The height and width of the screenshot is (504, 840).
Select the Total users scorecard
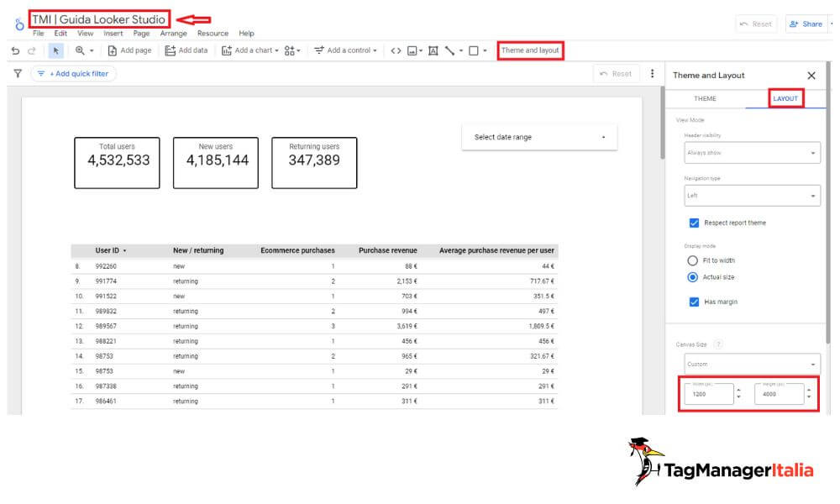pos(117,163)
